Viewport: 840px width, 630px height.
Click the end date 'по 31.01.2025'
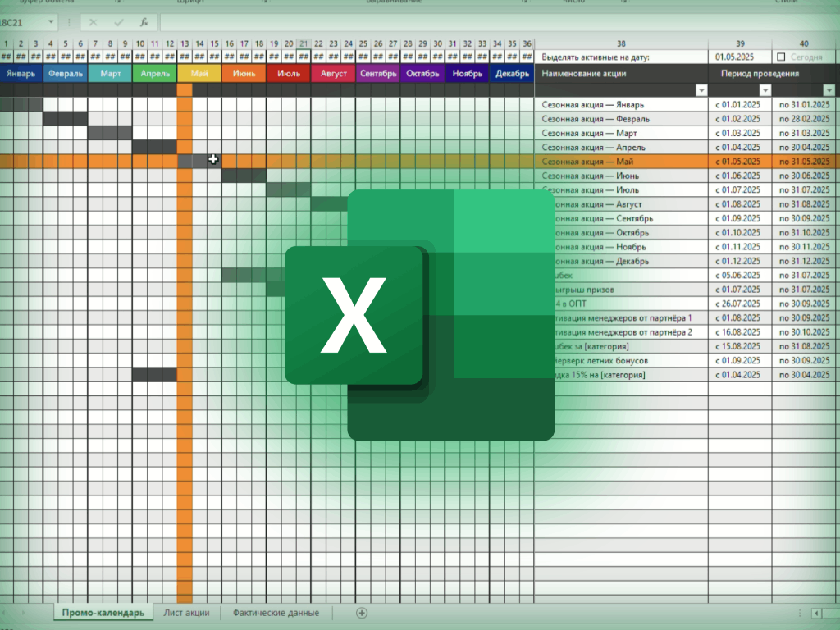point(804,104)
